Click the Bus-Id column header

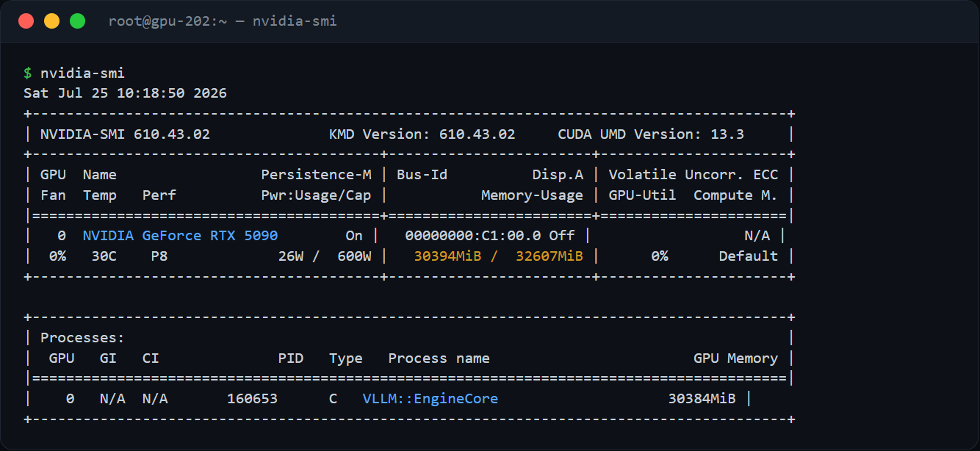click(422, 175)
